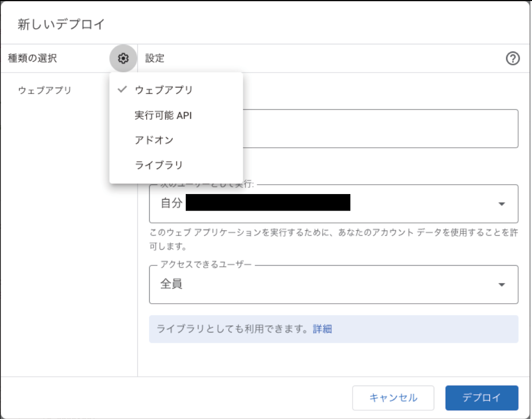The width and height of the screenshot is (532, 419).
Task: Select ライブラリ from the type menu
Action: pos(176,165)
